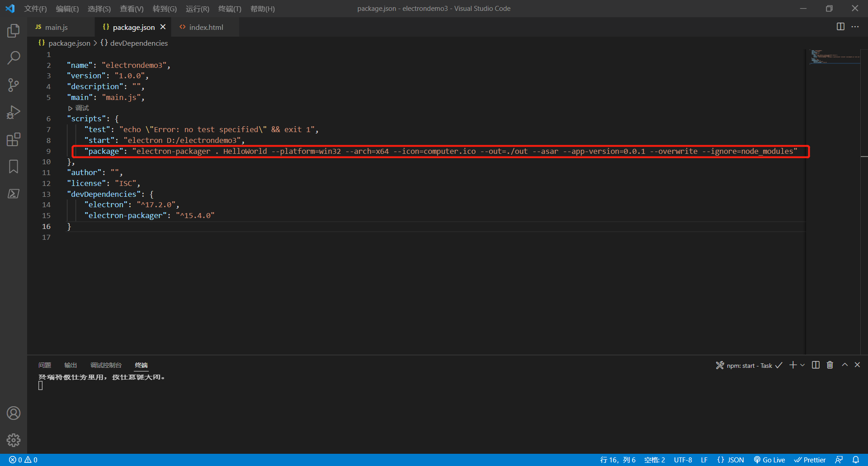Select the 终端 panel tab

[x=141, y=365]
